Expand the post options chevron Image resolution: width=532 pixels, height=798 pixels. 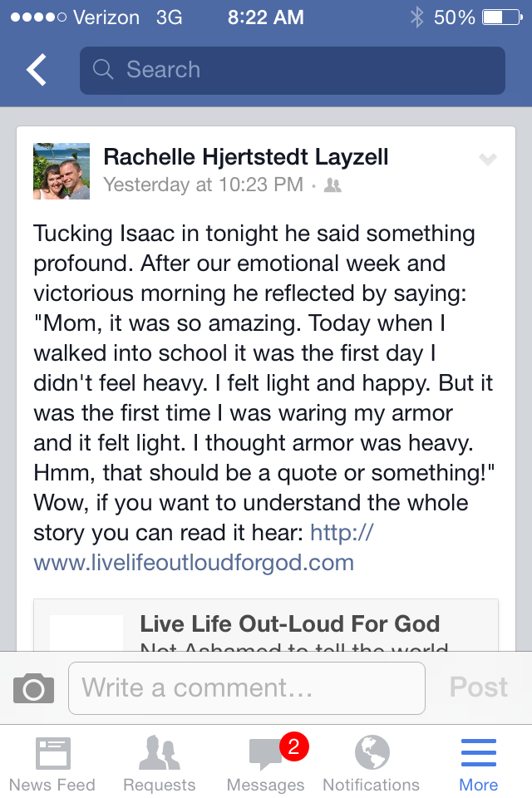(x=488, y=160)
